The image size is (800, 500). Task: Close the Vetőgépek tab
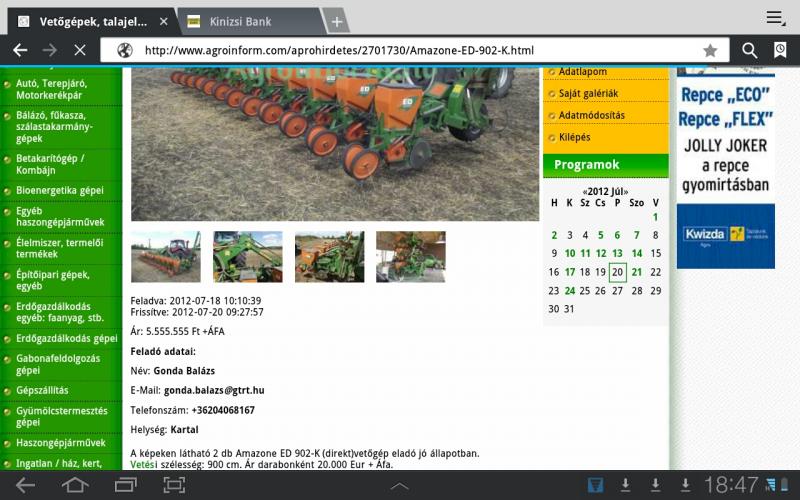[163, 21]
